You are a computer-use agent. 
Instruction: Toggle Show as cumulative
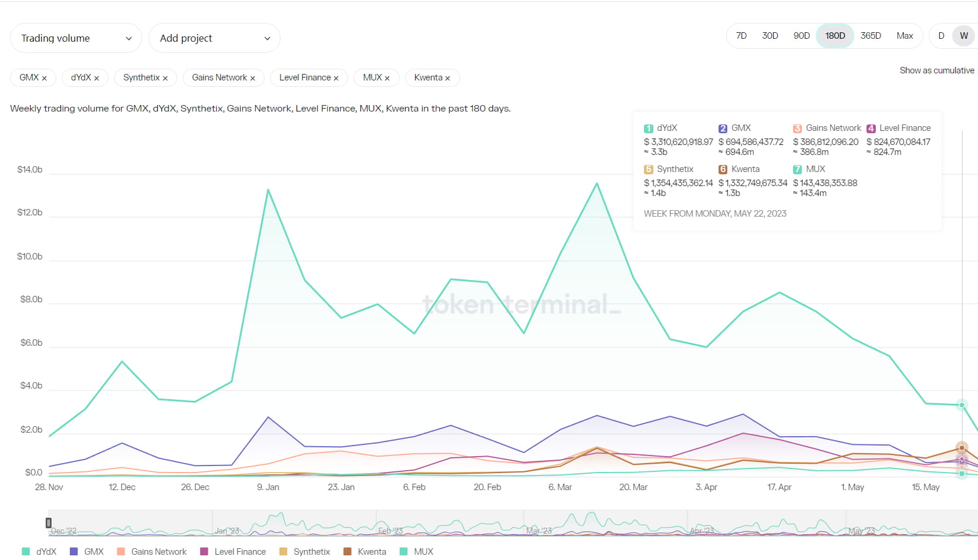936,70
